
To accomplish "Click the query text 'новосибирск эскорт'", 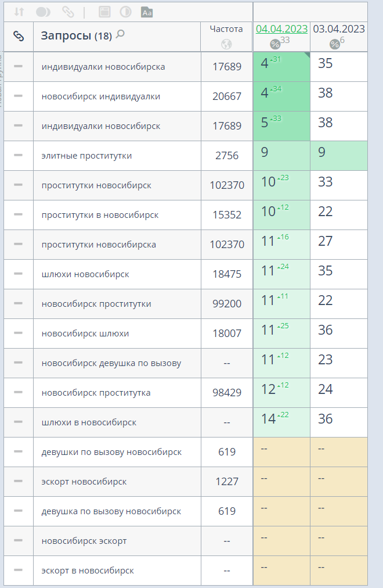I will [x=84, y=541].
